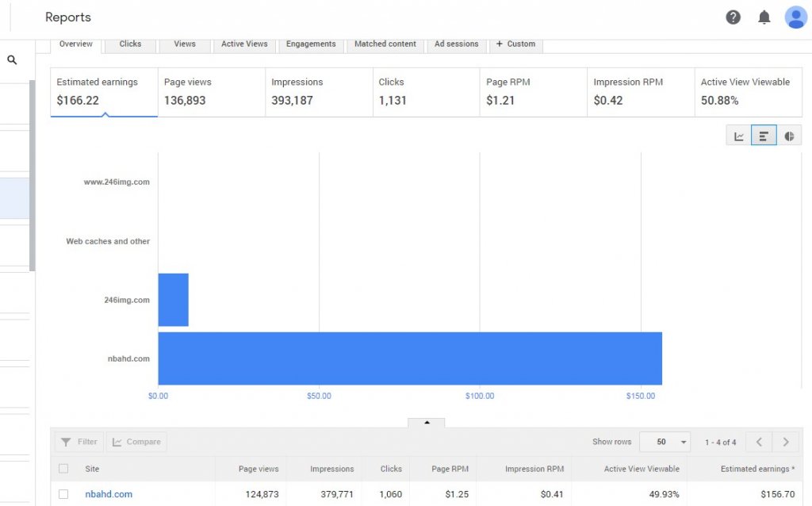Click the www.246img.com chart label
The height and width of the screenshot is (506, 812).
point(117,182)
